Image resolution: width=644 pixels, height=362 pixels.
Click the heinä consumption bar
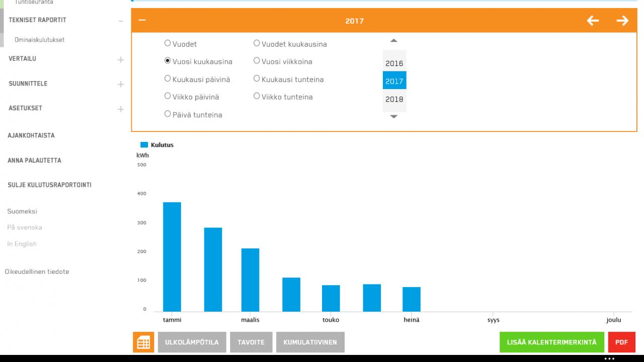pyautogui.click(x=412, y=299)
